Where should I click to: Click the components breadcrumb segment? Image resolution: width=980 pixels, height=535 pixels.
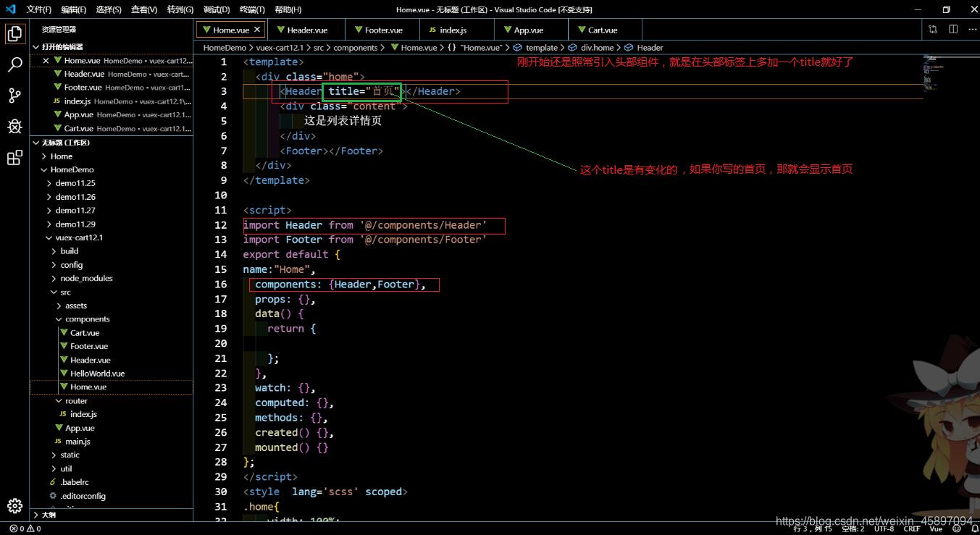click(356, 48)
